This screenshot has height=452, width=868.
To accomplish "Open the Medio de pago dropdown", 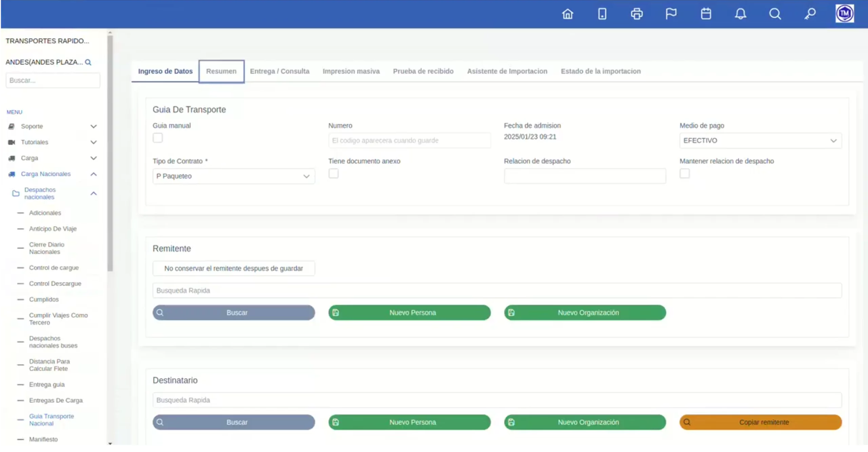I will pyautogui.click(x=760, y=140).
